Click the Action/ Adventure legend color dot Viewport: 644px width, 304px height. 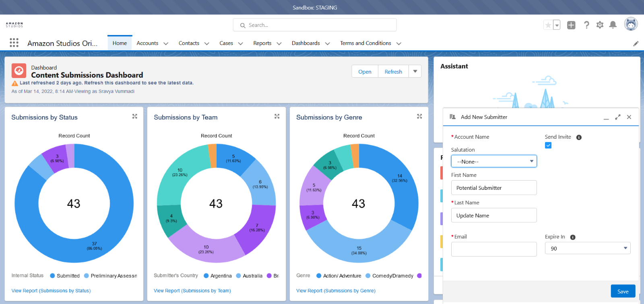(x=319, y=276)
